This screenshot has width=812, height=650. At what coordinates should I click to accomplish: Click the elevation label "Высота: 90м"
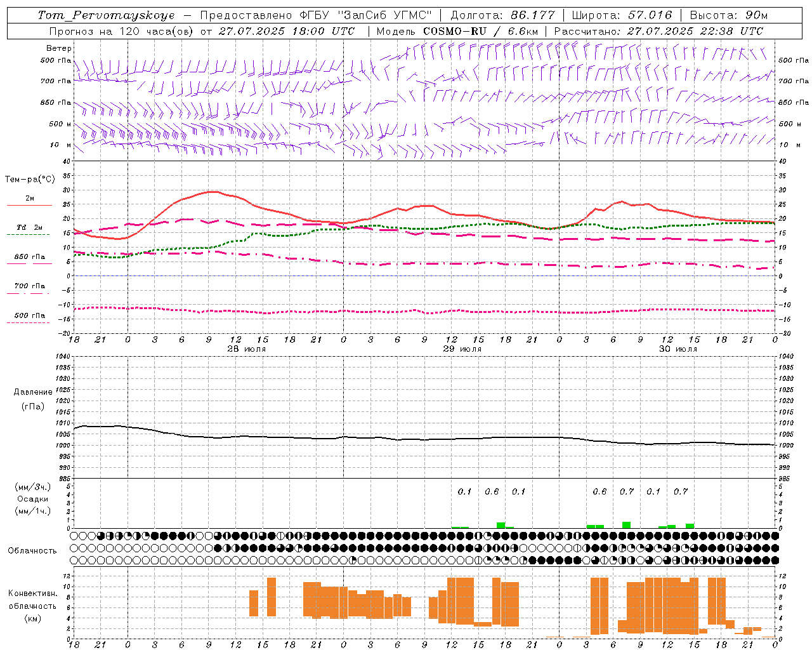729,15
